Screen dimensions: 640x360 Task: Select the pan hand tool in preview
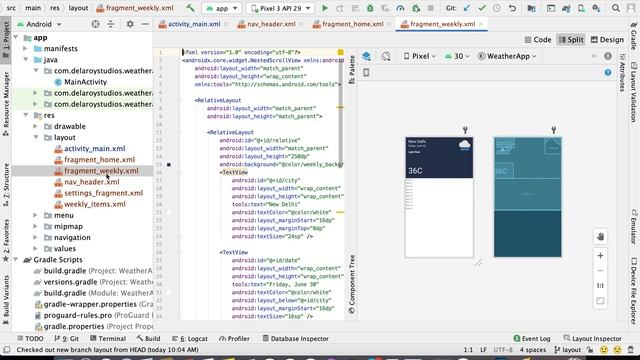[600, 236]
